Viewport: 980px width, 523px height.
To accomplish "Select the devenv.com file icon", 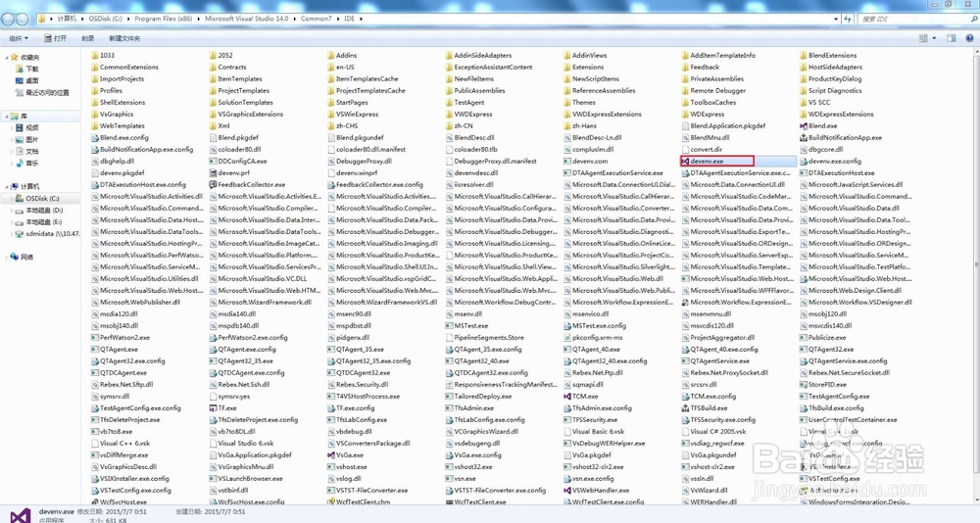I will pos(567,162).
